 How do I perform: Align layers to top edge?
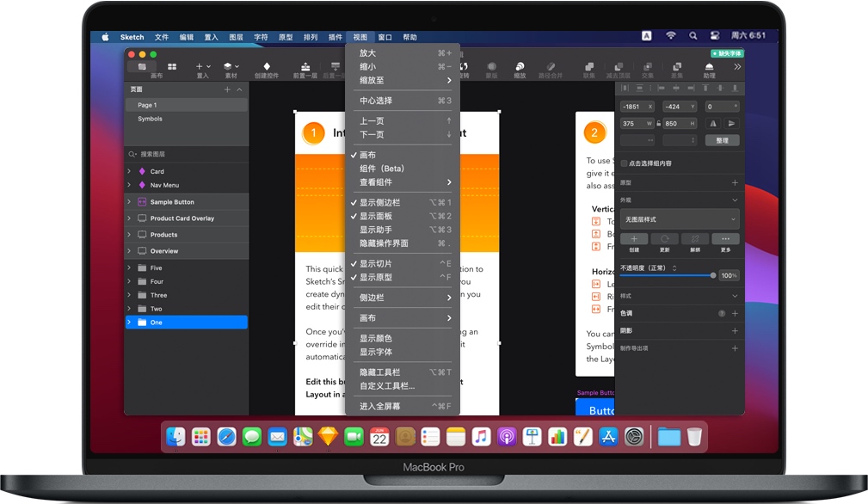(705, 88)
